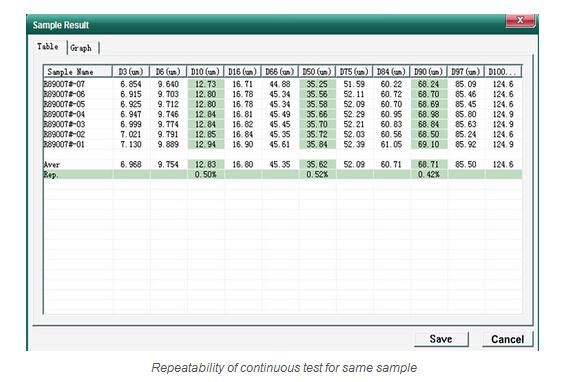570x382 pixels.
Task: Click the highlighted D90 value 68.24
Action: coord(429,84)
